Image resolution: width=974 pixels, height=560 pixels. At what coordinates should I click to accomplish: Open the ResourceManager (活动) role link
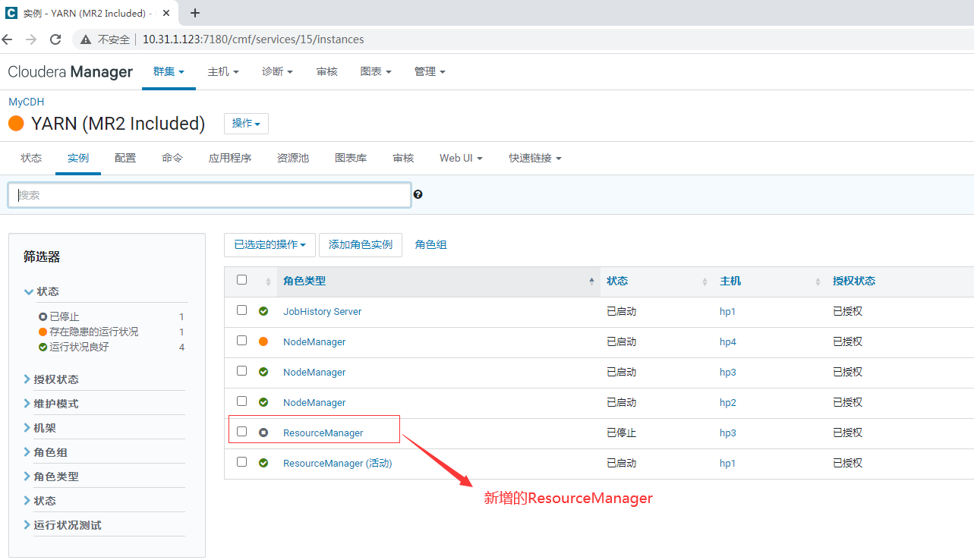pyautogui.click(x=337, y=463)
